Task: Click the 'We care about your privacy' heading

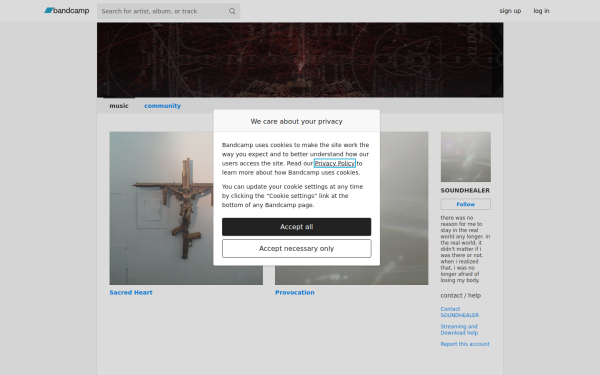Action: coord(297,121)
